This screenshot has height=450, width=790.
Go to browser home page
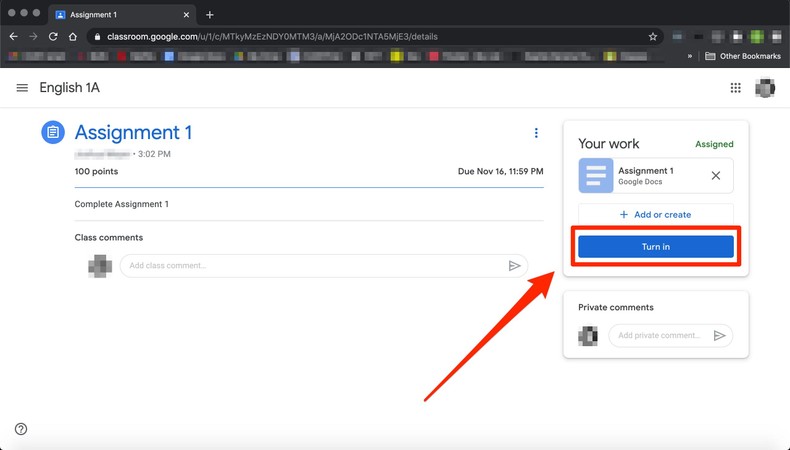tap(73, 36)
